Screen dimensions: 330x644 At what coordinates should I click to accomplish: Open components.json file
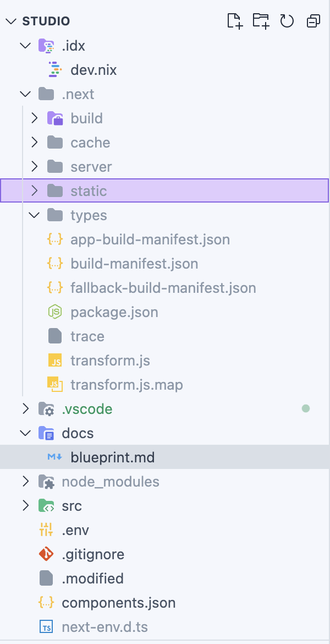(118, 603)
